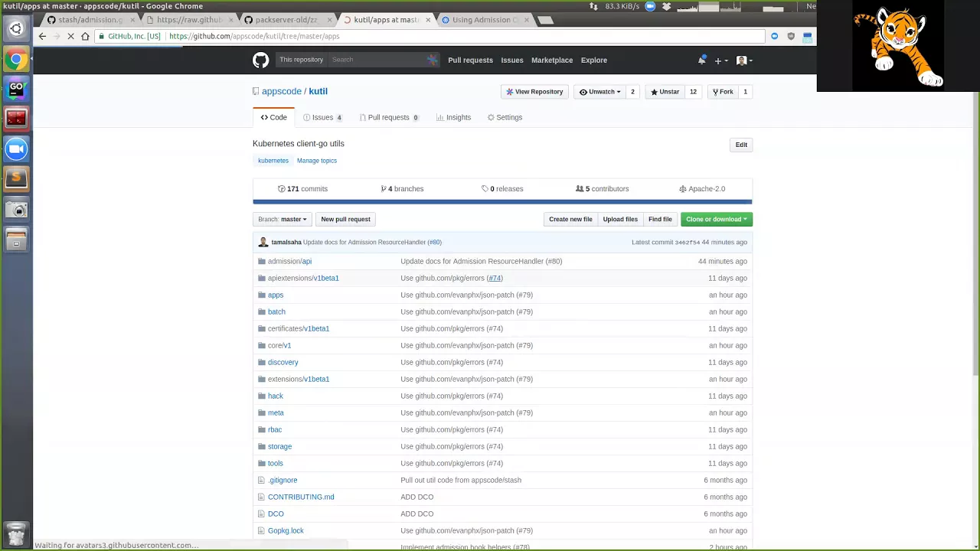The height and width of the screenshot is (551, 980).
Task: Open the terminal icon in the dock
Action: pos(16,119)
